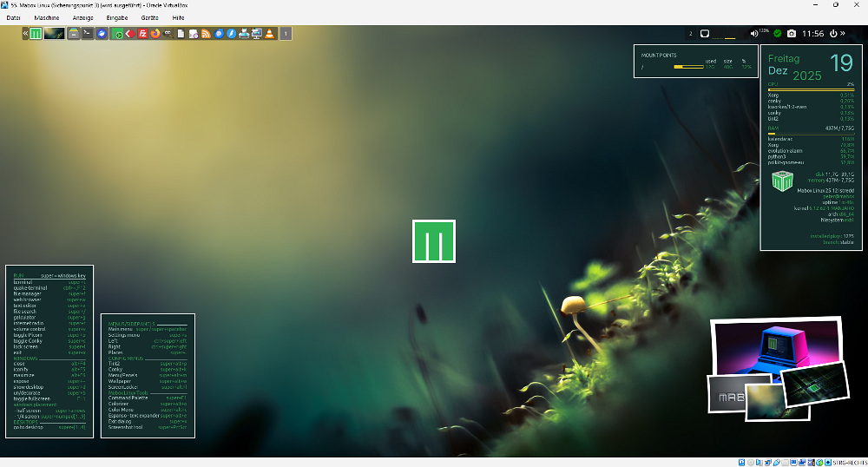Click the camera screenshot icon in tray
Image resolution: width=868 pixels, height=467 pixels.
click(x=791, y=34)
